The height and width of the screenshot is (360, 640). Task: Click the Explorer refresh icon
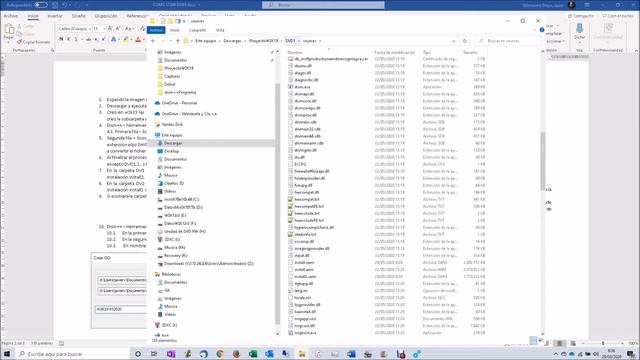(x=464, y=41)
